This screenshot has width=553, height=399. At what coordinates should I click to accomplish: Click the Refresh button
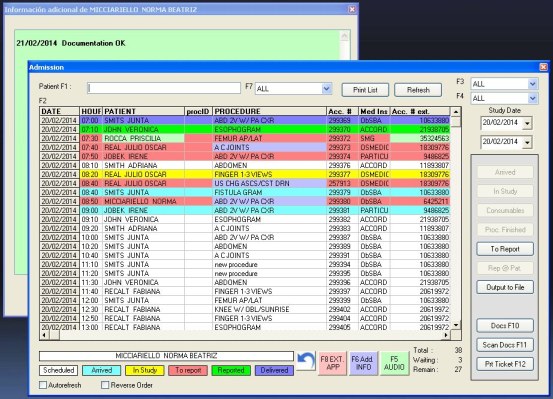pyautogui.click(x=418, y=90)
